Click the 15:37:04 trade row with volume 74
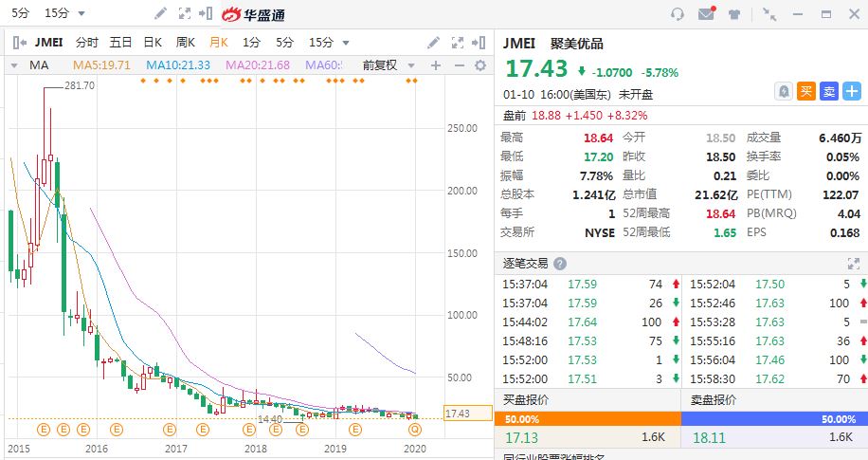 tap(588, 285)
